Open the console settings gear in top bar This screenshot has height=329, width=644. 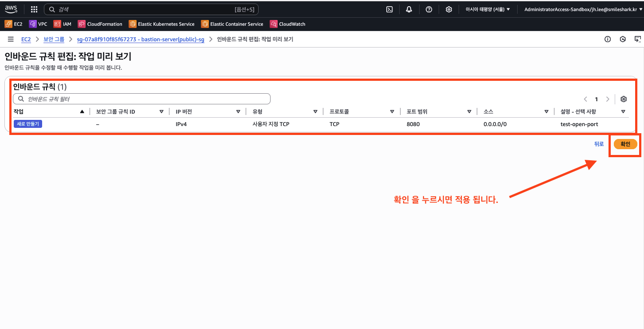pos(449,9)
